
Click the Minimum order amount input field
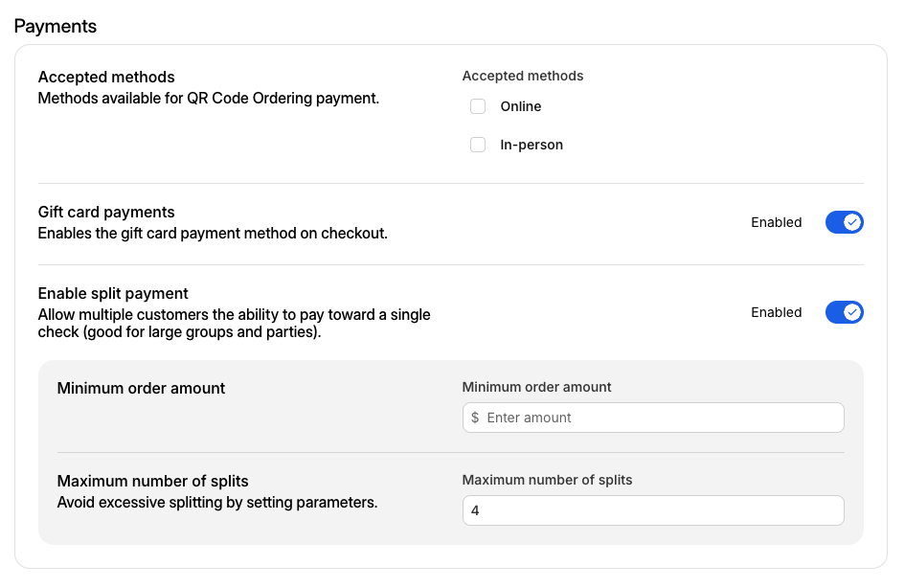661,418
